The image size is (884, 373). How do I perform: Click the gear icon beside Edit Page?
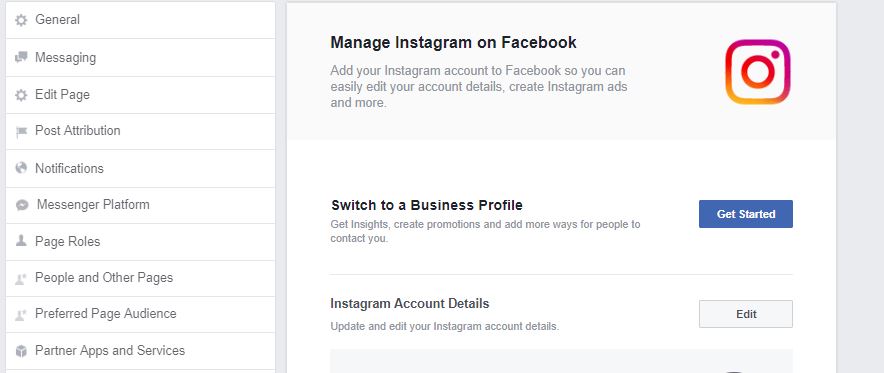point(21,95)
